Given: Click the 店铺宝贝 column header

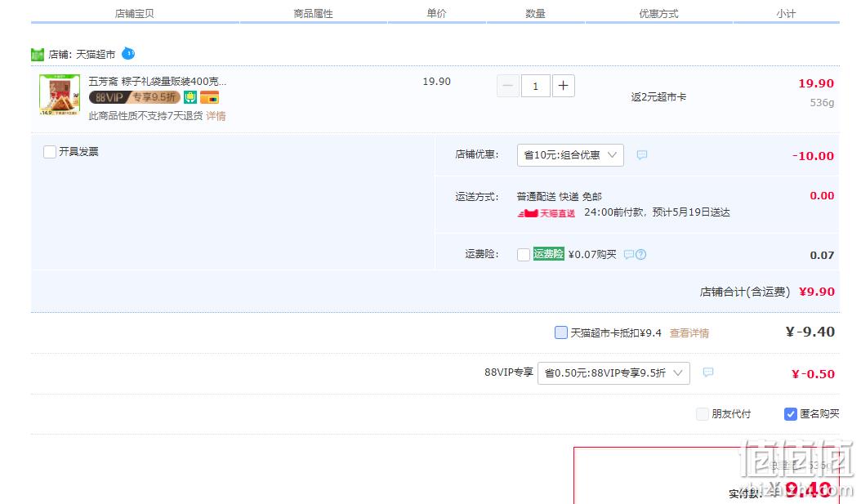Looking at the screenshot, I should 135,14.
